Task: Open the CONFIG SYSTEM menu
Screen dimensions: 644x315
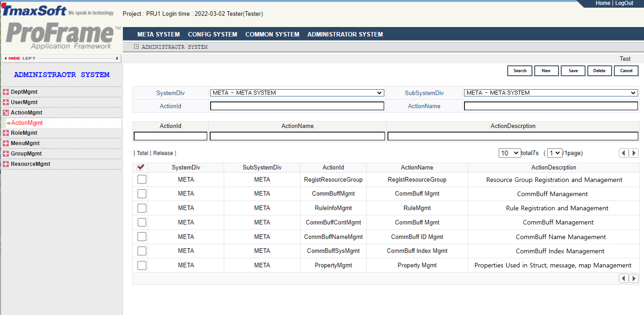Action: tap(212, 34)
